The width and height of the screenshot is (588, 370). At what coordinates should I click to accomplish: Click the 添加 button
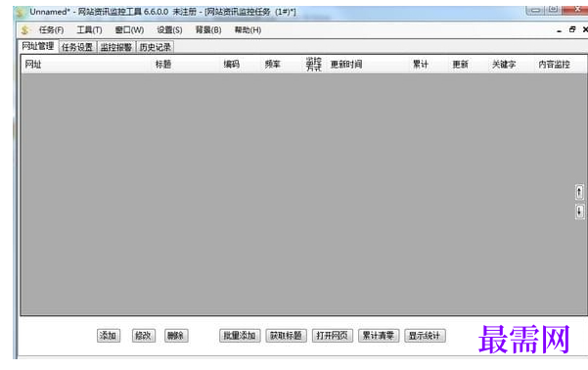coord(109,336)
